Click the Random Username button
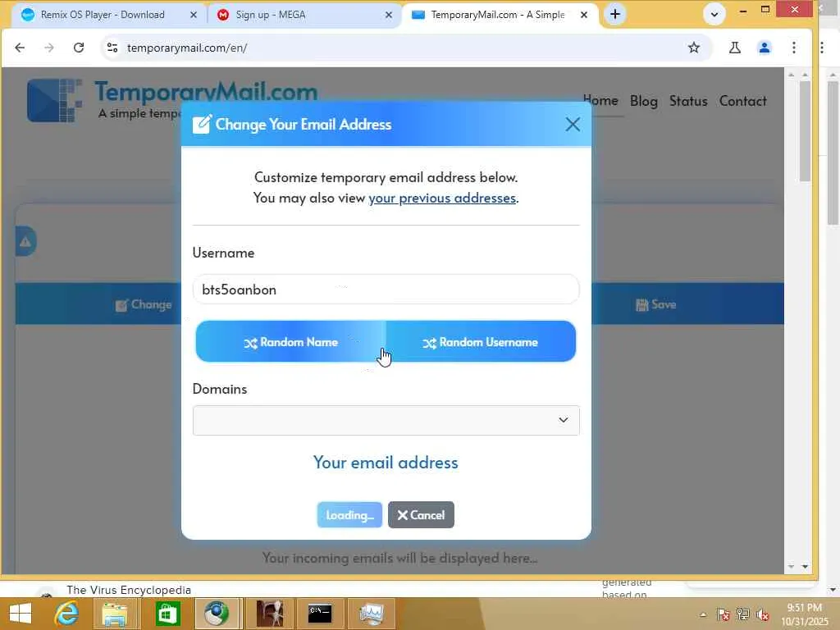 [481, 342]
